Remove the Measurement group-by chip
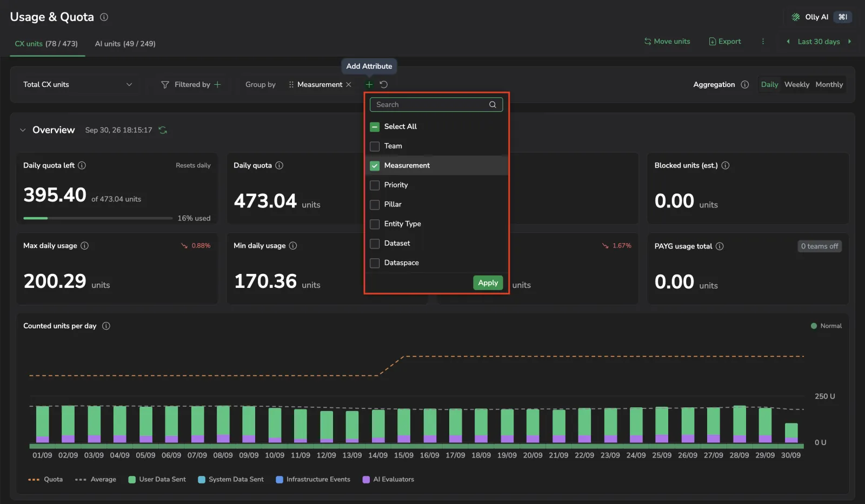Screen dimensions: 865x504 (x=349, y=85)
